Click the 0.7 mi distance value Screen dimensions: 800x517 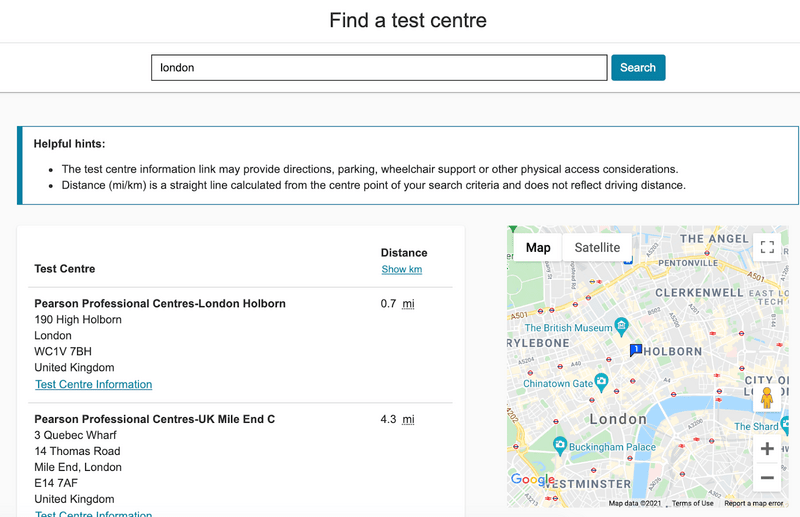tap(397, 304)
